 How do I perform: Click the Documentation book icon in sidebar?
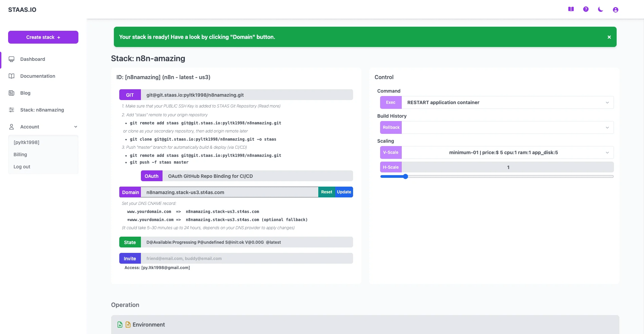click(x=11, y=76)
